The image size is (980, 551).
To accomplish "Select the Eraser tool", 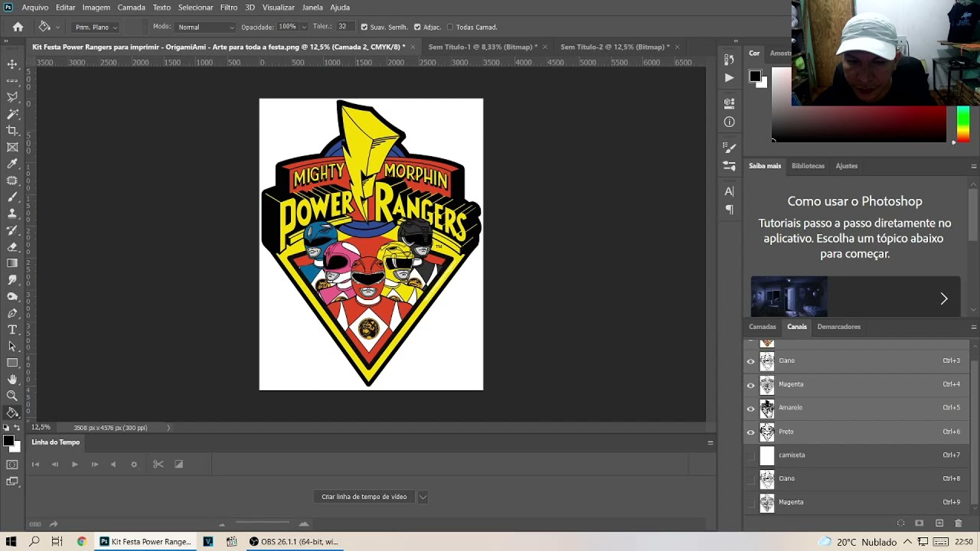I will (12, 247).
